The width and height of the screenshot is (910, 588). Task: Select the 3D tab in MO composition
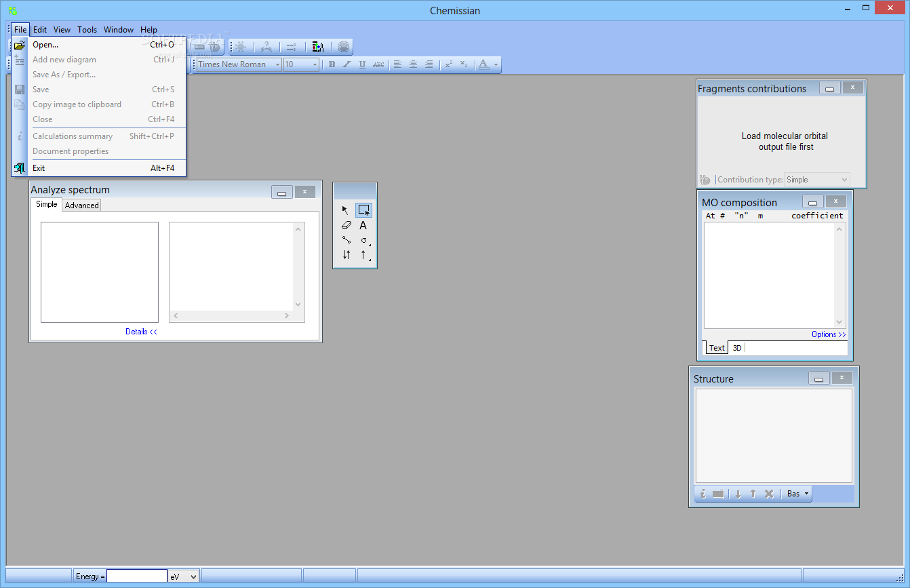737,348
